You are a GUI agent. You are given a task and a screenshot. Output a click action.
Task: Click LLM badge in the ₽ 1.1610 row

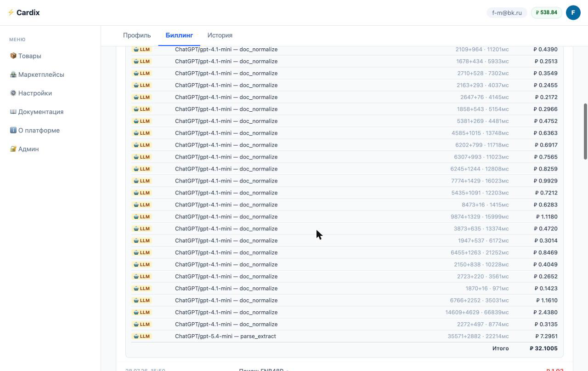(141, 300)
